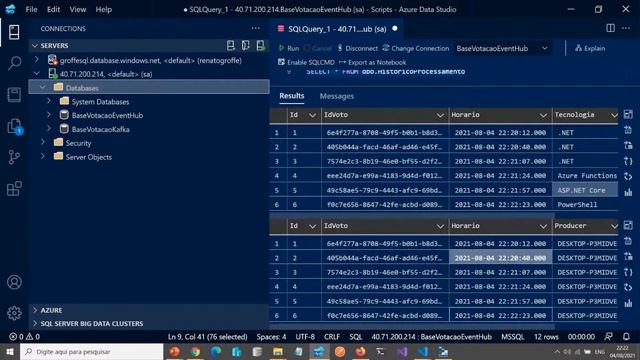
Task: Save first result grid as JSON
Action: [628, 161]
